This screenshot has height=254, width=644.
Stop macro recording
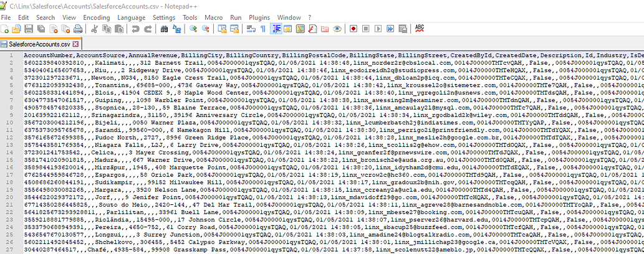coord(366,29)
